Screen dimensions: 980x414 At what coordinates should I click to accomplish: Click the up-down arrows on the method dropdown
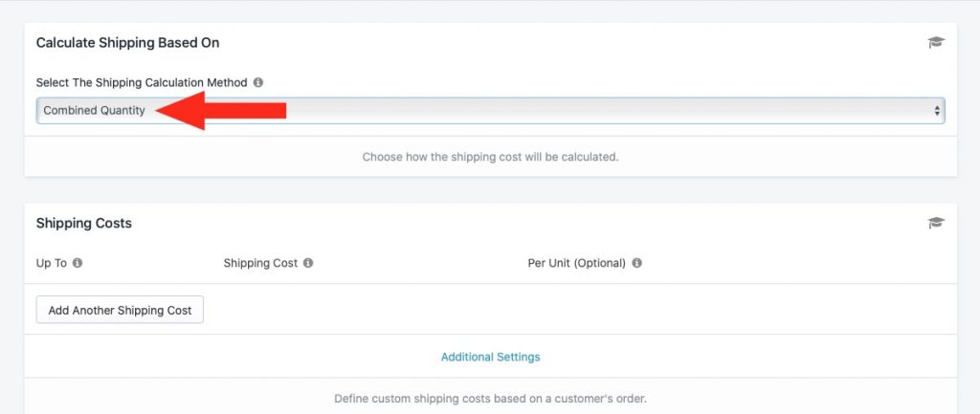click(x=937, y=111)
